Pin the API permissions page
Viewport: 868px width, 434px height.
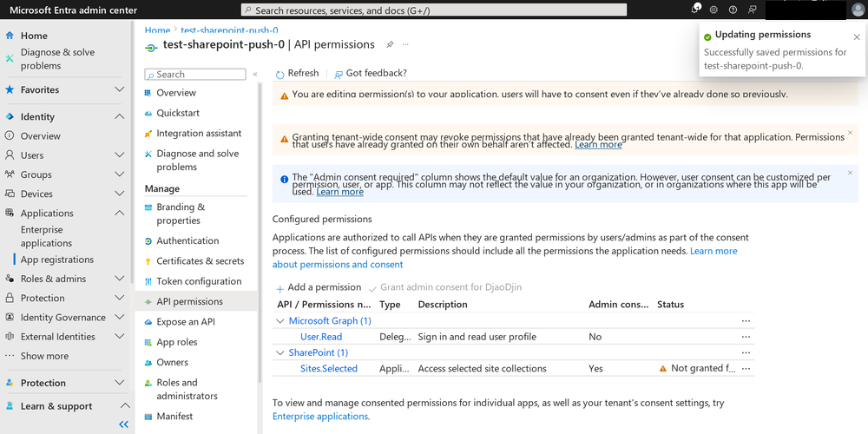390,45
